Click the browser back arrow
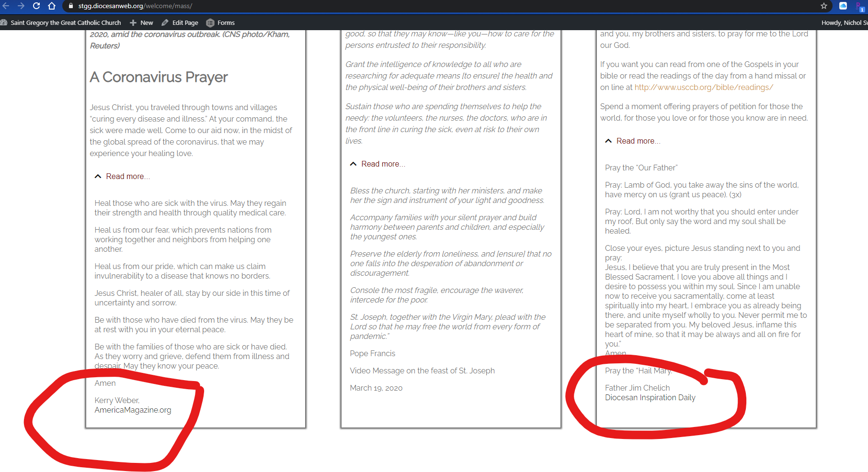Screen dimensions: 868x472 click(x=6, y=6)
